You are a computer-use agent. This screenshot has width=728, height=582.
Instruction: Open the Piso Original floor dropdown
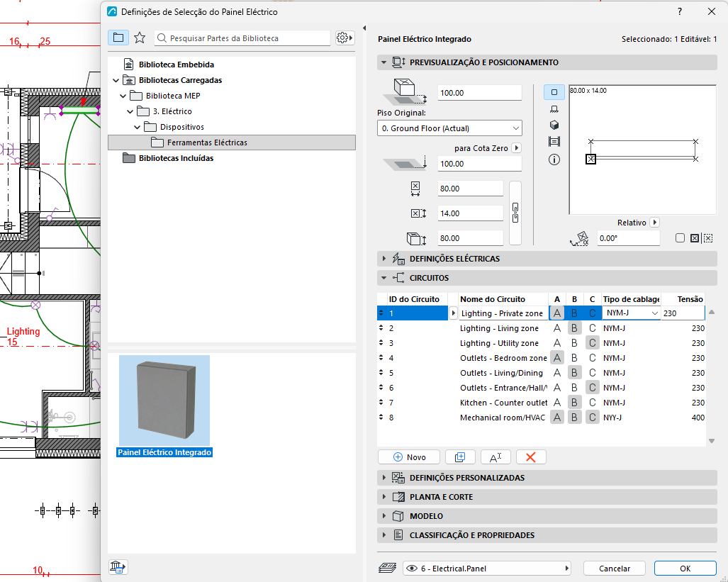coord(449,128)
